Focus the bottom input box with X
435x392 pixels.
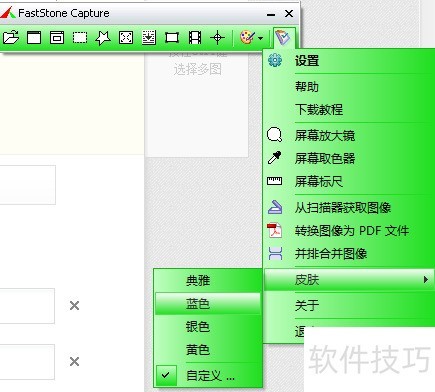27,362
